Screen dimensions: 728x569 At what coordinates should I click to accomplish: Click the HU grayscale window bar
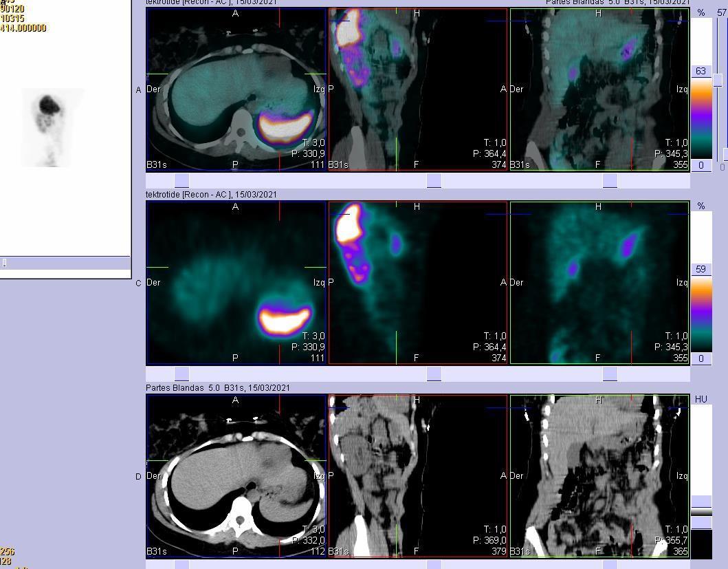click(701, 482)
